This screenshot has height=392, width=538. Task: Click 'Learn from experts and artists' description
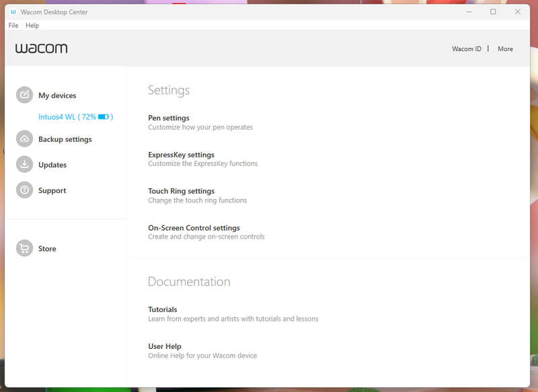click(x=233, y=319)
